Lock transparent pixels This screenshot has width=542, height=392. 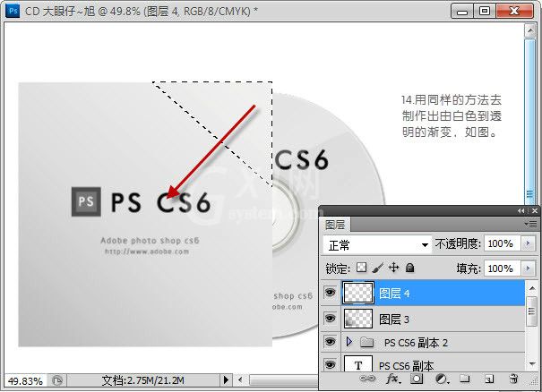tap(362, 268)
